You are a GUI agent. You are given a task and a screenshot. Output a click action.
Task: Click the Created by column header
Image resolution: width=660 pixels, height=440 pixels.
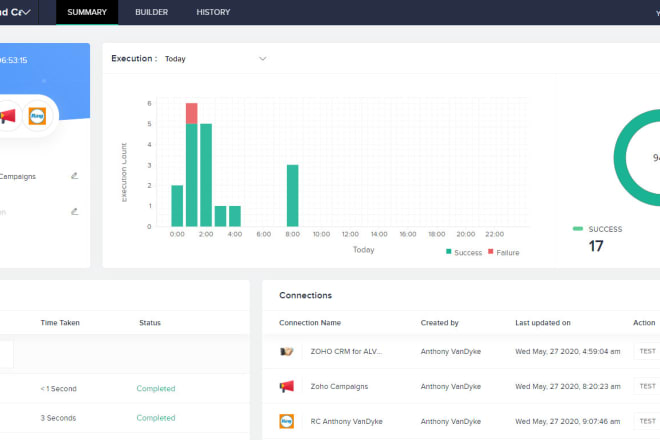[439, 323]
